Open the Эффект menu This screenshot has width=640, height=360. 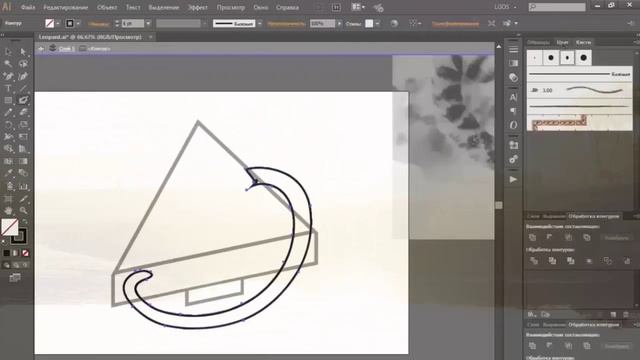198,7
